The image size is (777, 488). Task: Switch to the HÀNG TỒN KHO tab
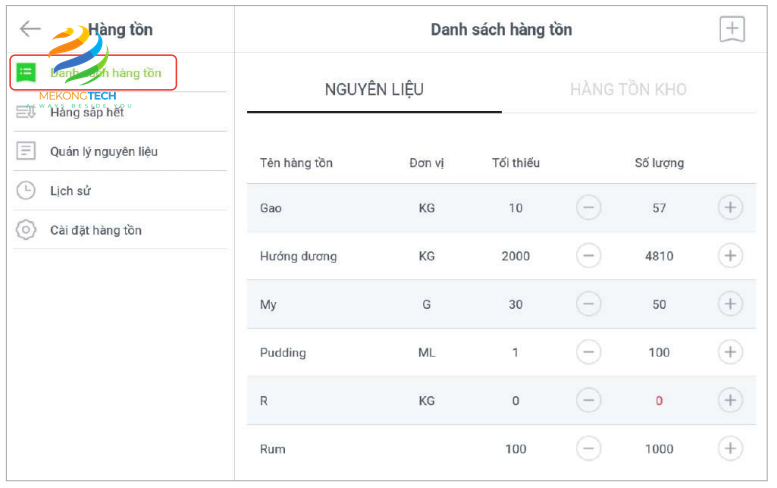pos(628,90)
